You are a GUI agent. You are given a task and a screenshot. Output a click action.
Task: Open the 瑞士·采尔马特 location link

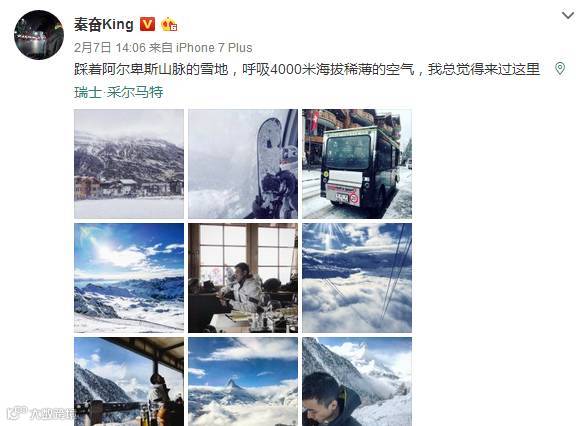point(119,92)
